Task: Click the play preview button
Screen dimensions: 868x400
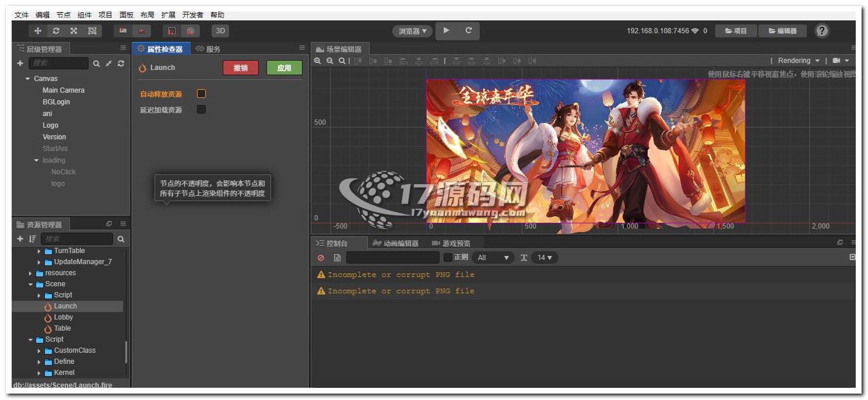Action: (447, 31)
